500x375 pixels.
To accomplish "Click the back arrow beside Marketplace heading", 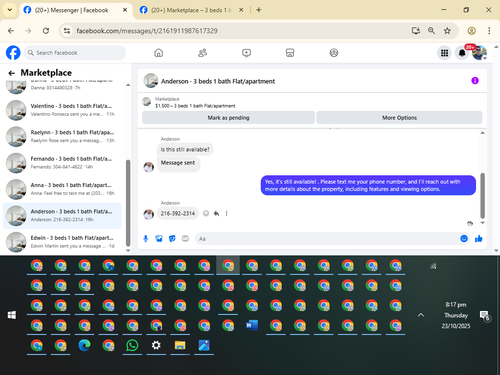I will pyautogui.click(x=12, y=73).
